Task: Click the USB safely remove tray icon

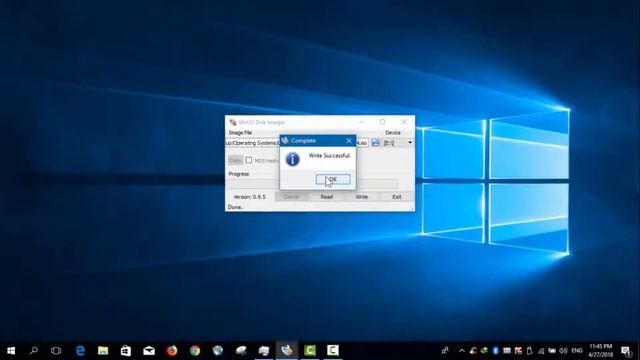Action: point(529,351)
